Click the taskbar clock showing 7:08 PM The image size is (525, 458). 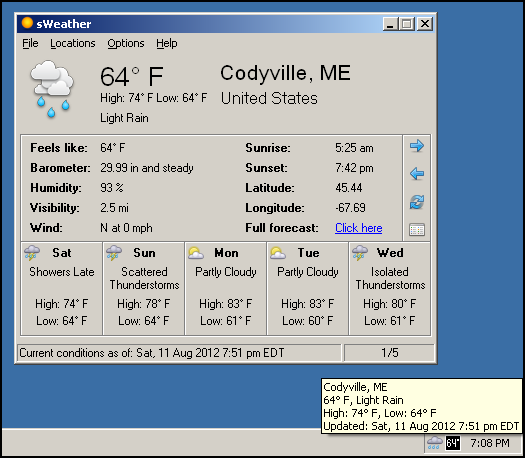490,443
